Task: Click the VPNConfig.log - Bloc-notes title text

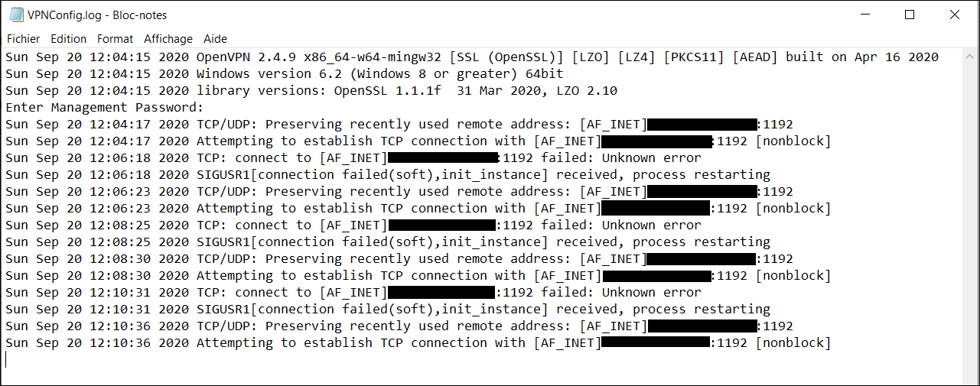Action: (x=97, y=15)
